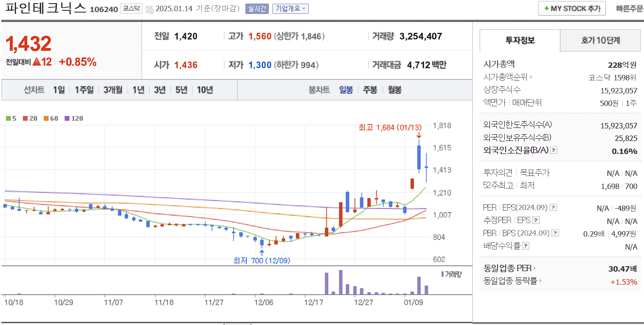Open the 외국인소진율 help tooltip
The height and width of the screenshot is (325, 644).
pyautogui.click(x=555, y=151)
